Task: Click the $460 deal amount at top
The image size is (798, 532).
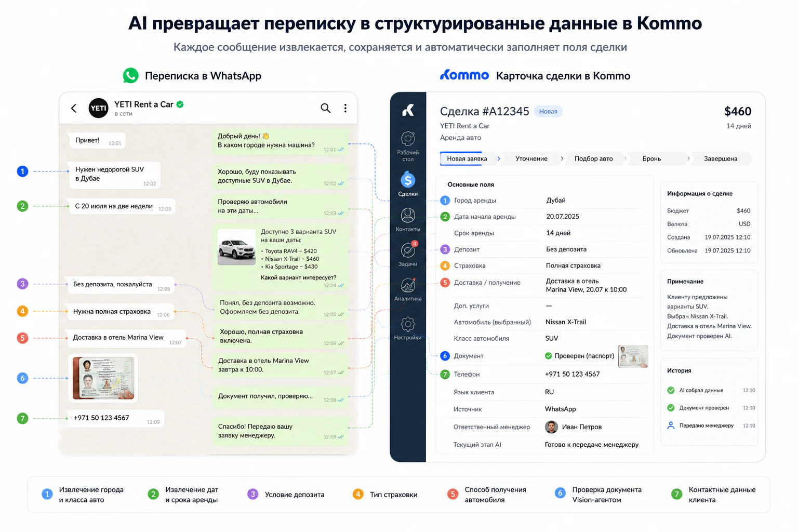Action: 738,111
